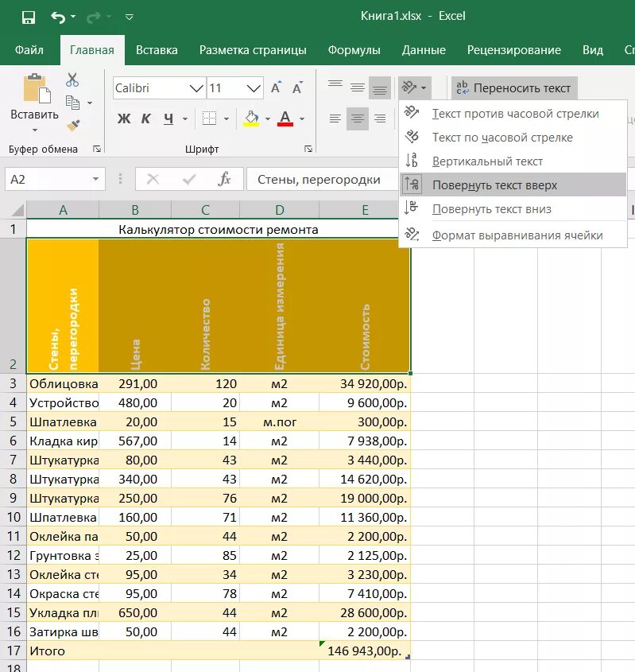Click the Undo arrow icon
This screenshot has height=672, width=635.
(58, 17)
